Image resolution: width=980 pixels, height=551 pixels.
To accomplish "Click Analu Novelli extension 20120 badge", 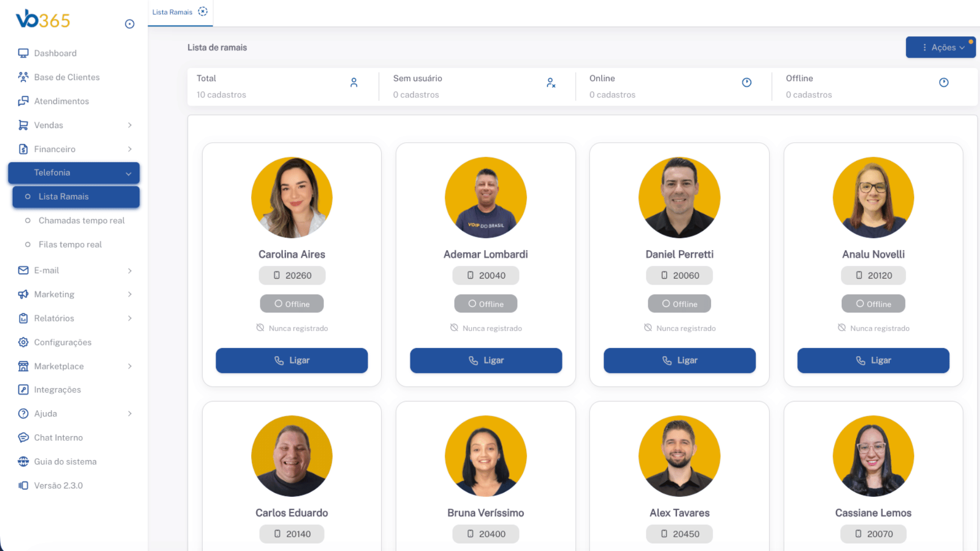I will 873,275.
